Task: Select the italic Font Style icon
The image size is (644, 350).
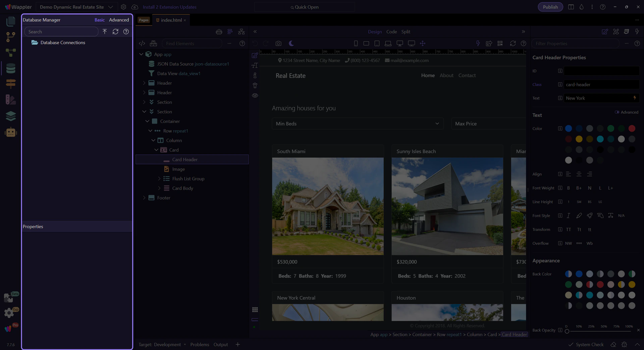Action: point(568,215)
